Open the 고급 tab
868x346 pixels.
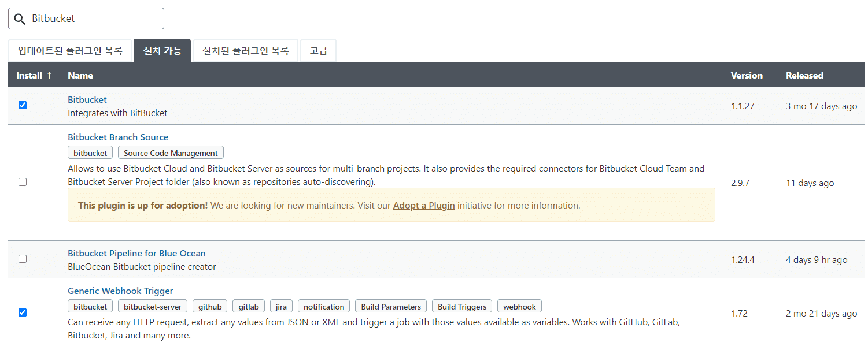pos(318,51)
